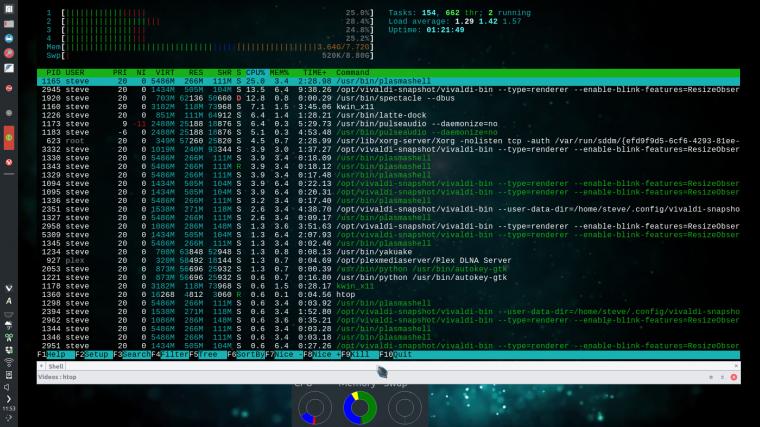760x427 pixels.
Task: Select process 1221 autokey-gtk
Action: pos(388,278)
